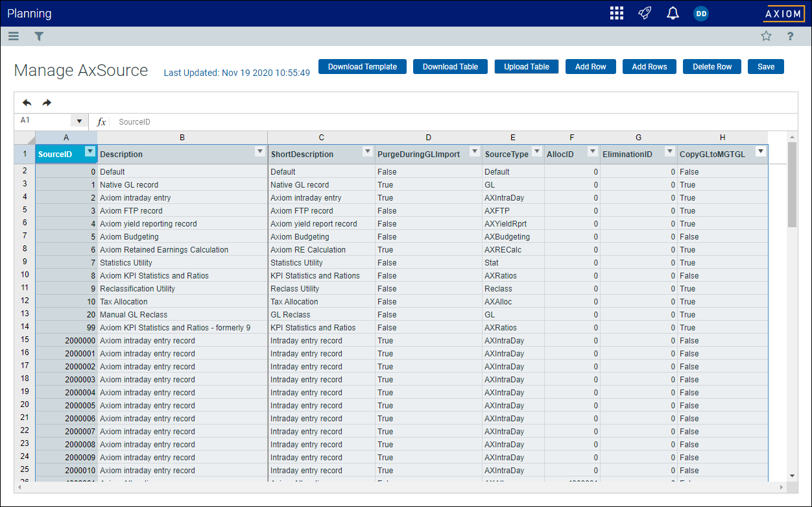Click the rocket quick launch icon
The width and height of the screenshot is (812, 507).
644,14
